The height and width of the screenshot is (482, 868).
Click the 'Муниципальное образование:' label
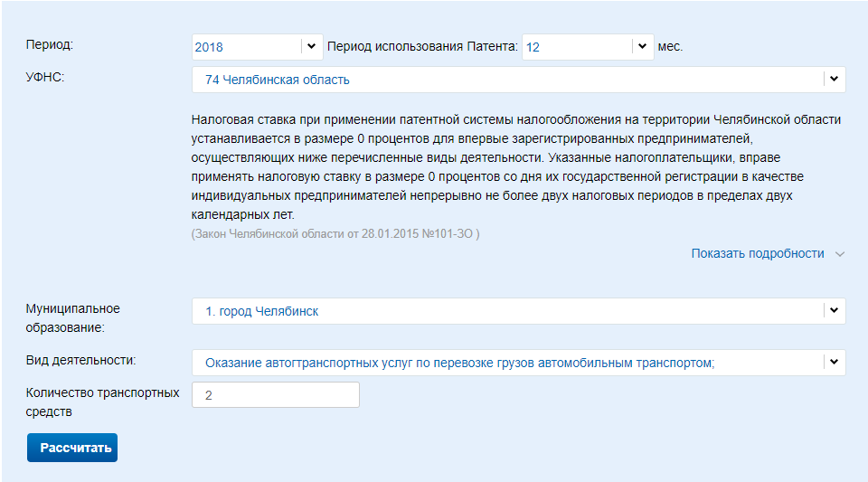point(72,317)
